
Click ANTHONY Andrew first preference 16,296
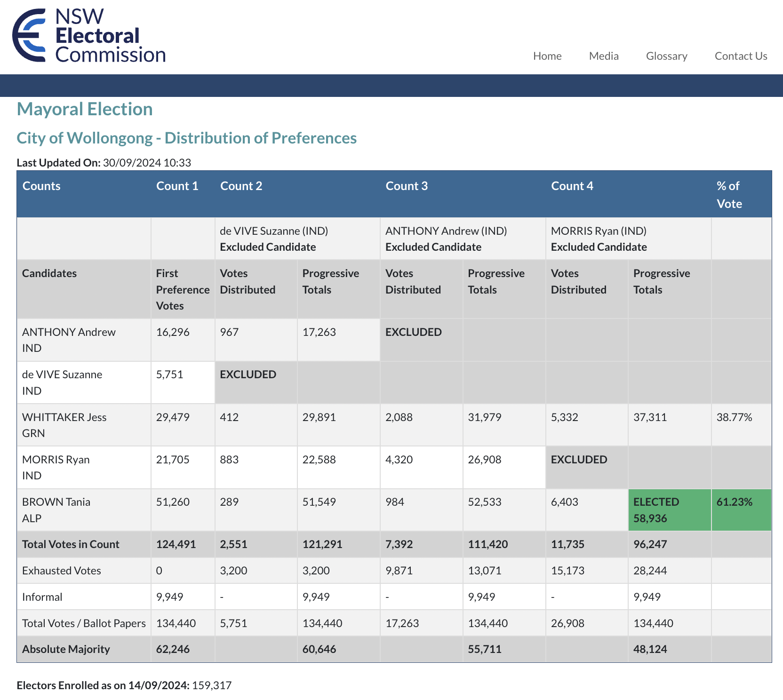173,332
